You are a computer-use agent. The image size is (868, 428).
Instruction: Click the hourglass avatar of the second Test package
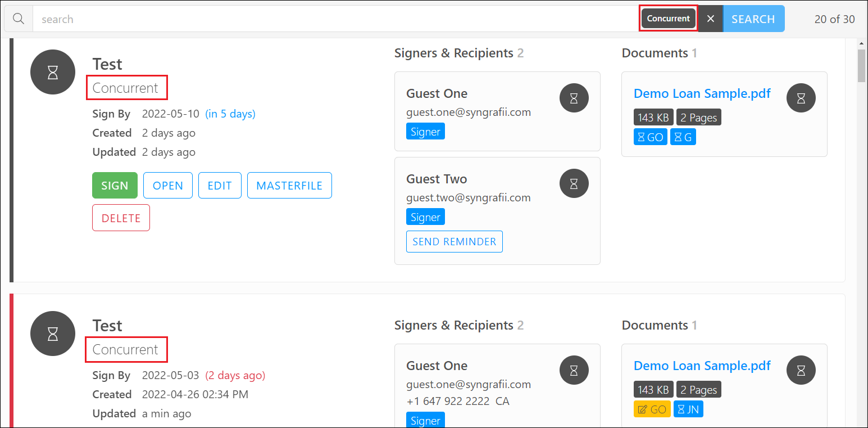pyautogui.click(x=52, y=334)
